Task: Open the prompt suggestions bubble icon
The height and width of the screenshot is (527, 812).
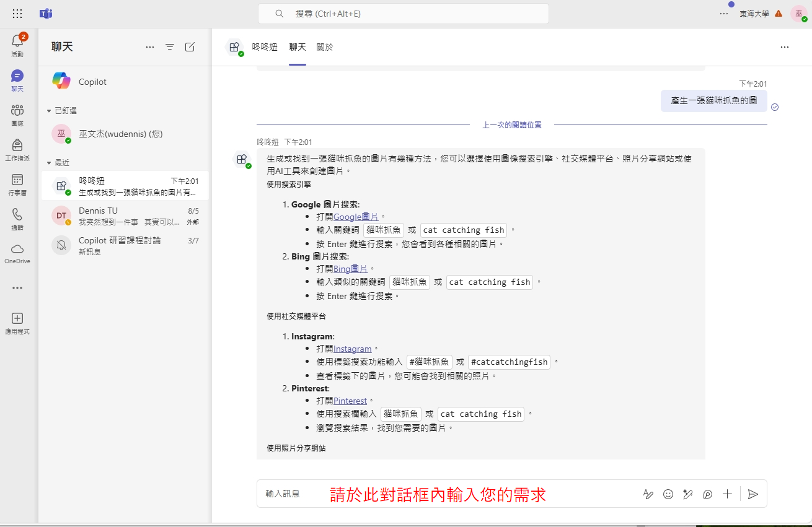Action: pyautogui.click(x=708, y=494)
